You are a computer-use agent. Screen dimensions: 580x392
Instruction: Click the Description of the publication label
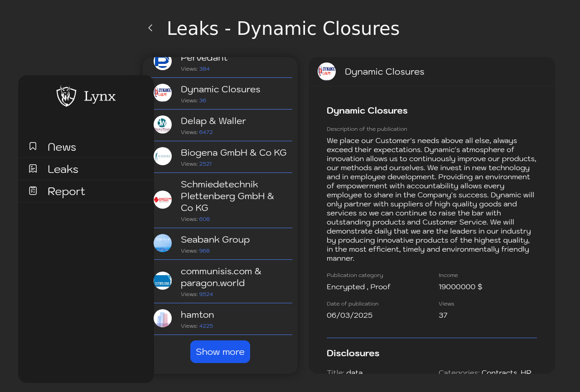click(x=367, y=129)
